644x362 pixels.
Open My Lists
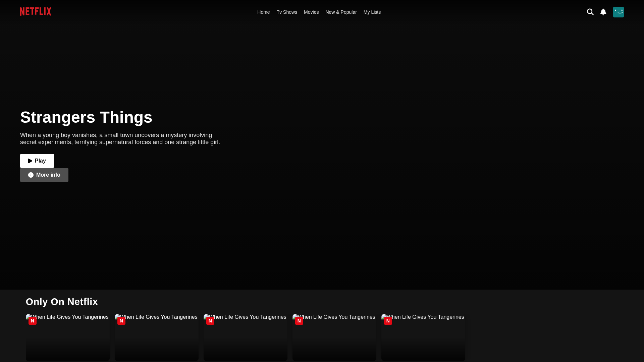[x=372, y=12]
